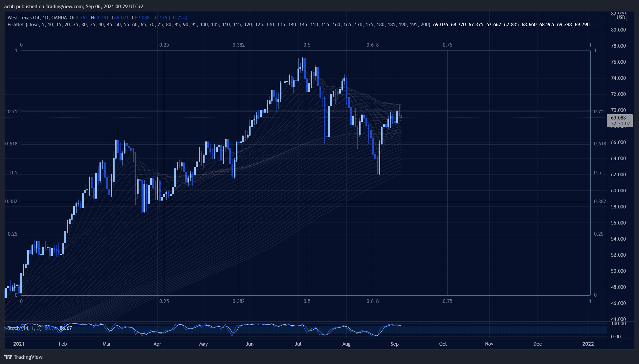639x364 pixels.
Task: Click the Oct label on time axis
Action: point(443,344)
